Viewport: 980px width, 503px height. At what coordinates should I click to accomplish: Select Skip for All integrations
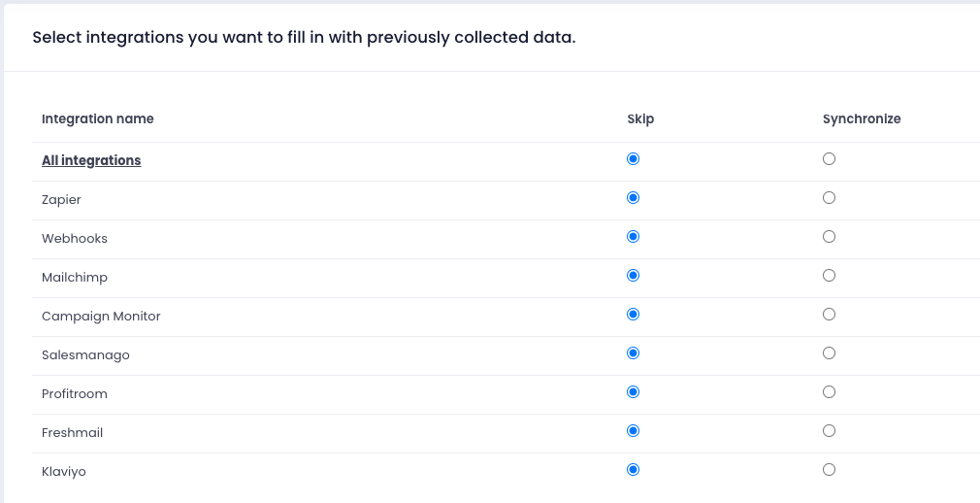click(x=634, y=159)
